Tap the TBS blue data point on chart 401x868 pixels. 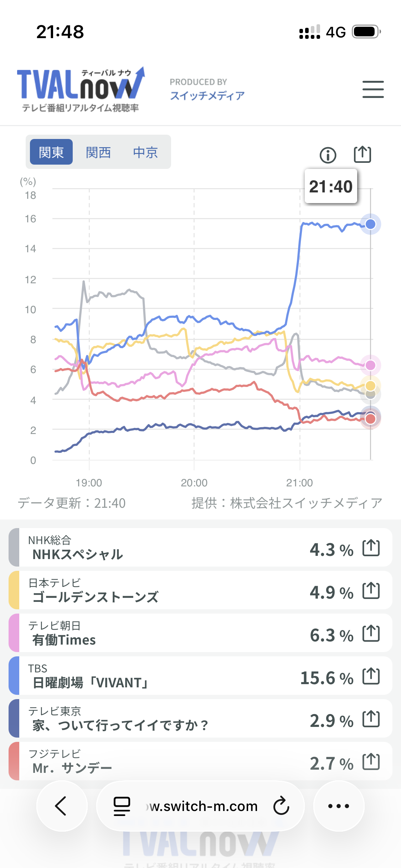pos(370,224)
